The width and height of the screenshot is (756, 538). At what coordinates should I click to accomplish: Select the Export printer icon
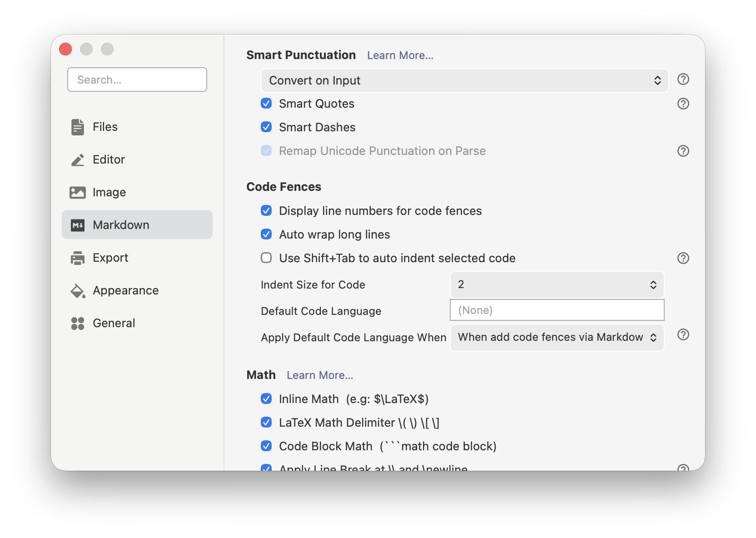78,258
